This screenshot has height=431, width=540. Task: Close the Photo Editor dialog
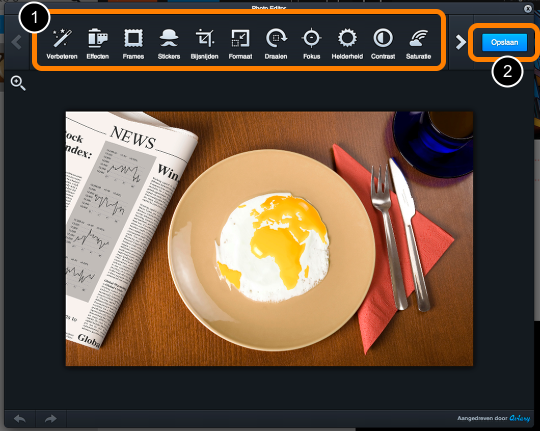click(x=528, y=9)
